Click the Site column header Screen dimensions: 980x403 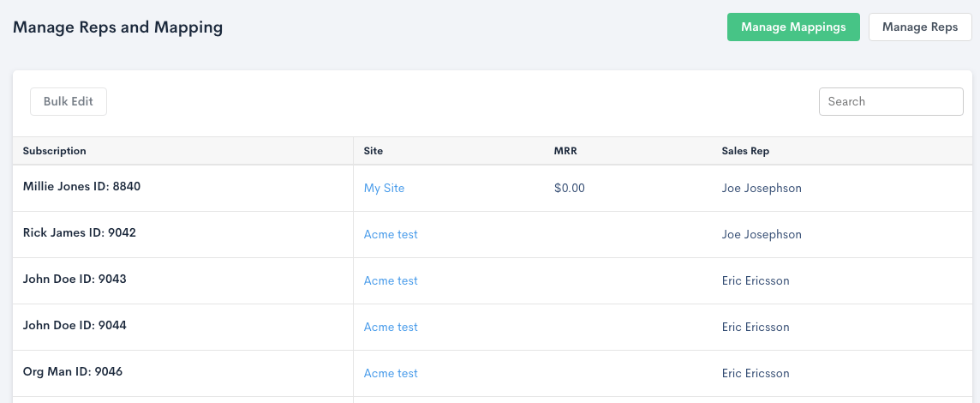point(373,151)
